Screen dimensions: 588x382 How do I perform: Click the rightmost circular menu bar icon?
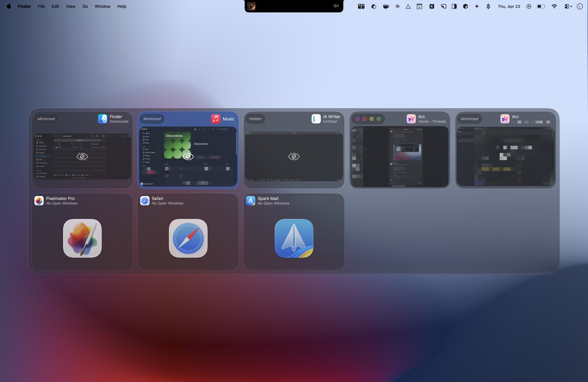coord(580,6)
